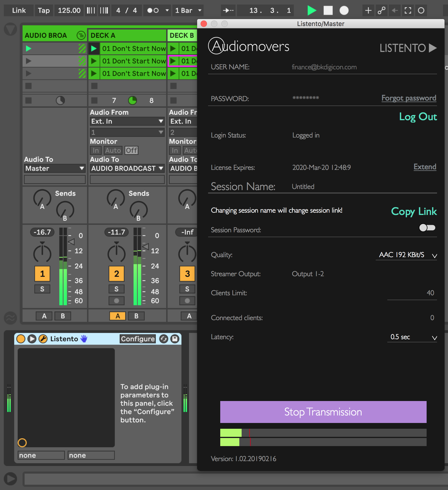Click the 125.00 tempo field
This screenshot has height=490, width=448.
click(69, 10)
